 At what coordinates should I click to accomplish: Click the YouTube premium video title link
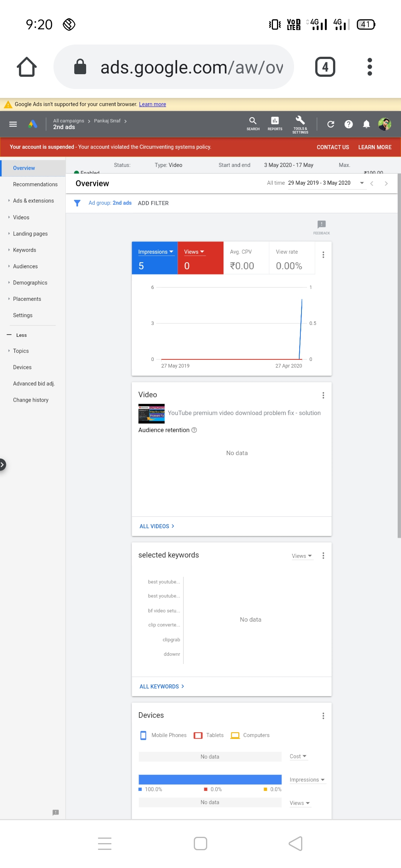point(244,413)
